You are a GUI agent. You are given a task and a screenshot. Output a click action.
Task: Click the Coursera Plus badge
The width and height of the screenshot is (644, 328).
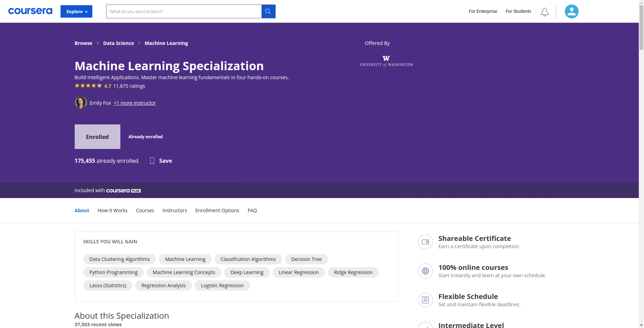tap(123, 191)
